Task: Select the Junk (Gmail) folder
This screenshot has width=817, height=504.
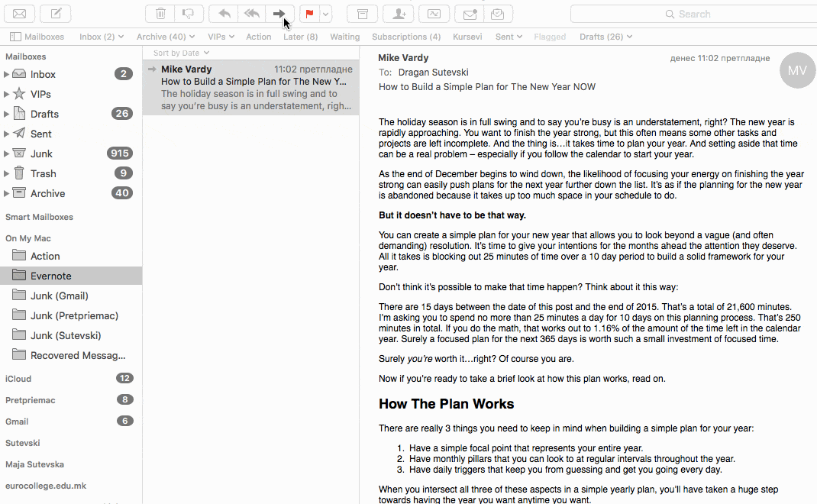Action: (59, 296)
